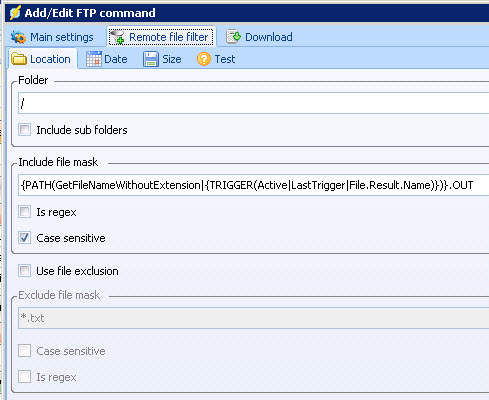
Task: Go to the Test tab
Action: click(216, 59)
